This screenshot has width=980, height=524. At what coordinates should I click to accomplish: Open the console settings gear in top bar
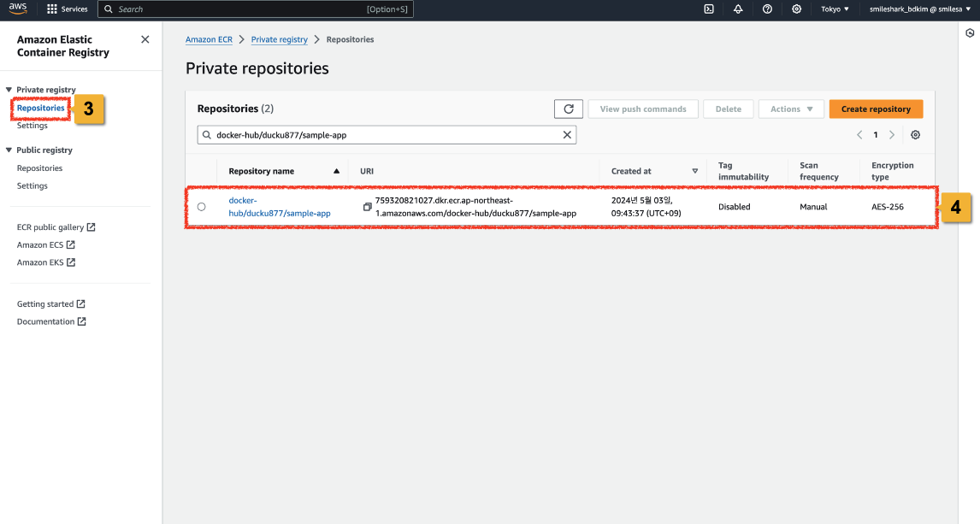tap(796, 9)
